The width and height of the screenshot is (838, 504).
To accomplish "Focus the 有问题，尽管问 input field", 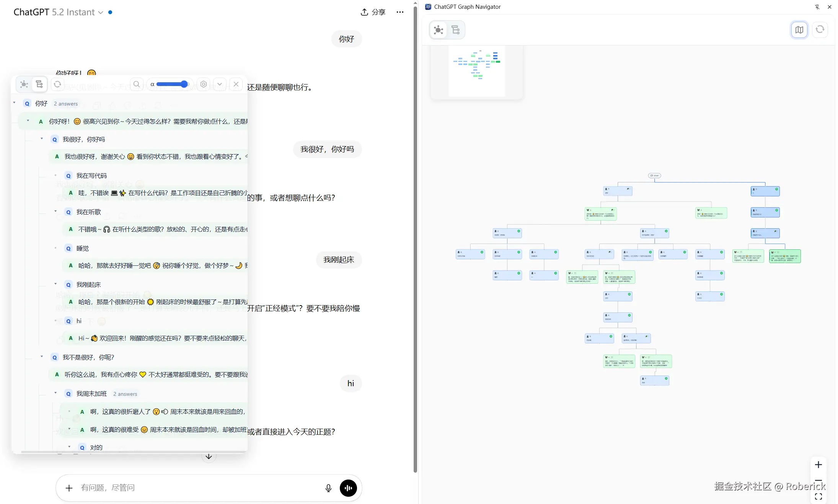I will pos(199,488).
